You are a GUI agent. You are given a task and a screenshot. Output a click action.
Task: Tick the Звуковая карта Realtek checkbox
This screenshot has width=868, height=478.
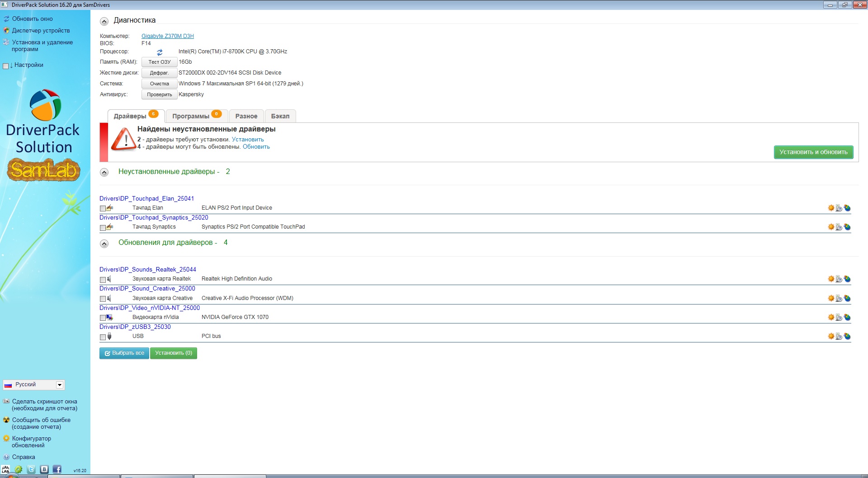point(103,280)
